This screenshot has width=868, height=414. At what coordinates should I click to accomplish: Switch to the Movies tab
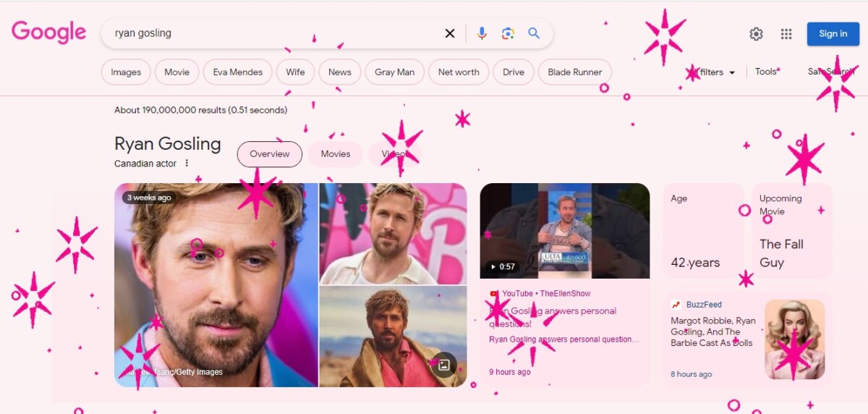tap(336, 154)
